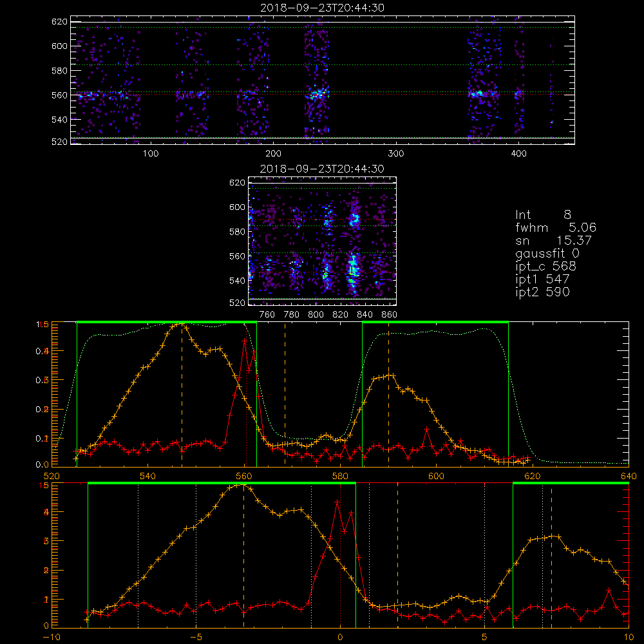Select the 'ipt_c 568' readout
The height and width of the screenshot is (644, 644).
pos(546,267)
